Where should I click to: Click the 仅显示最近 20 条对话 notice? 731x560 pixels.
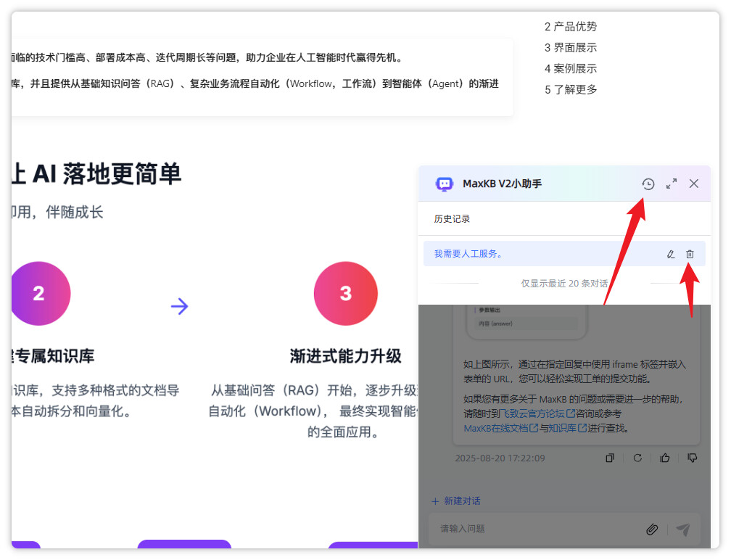(x=564, y=283)
